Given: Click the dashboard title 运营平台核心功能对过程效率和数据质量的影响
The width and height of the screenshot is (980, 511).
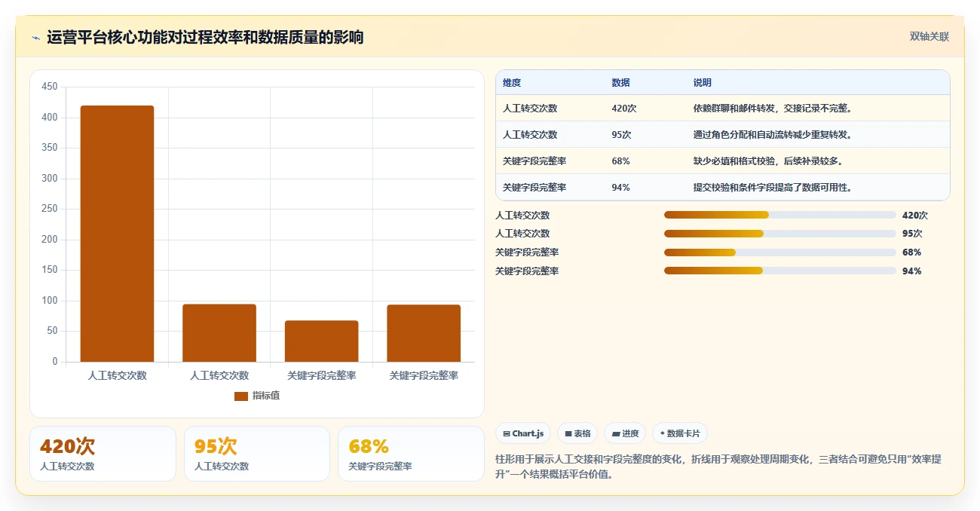Looking at the screenshot, I should [x=205, y=37].
